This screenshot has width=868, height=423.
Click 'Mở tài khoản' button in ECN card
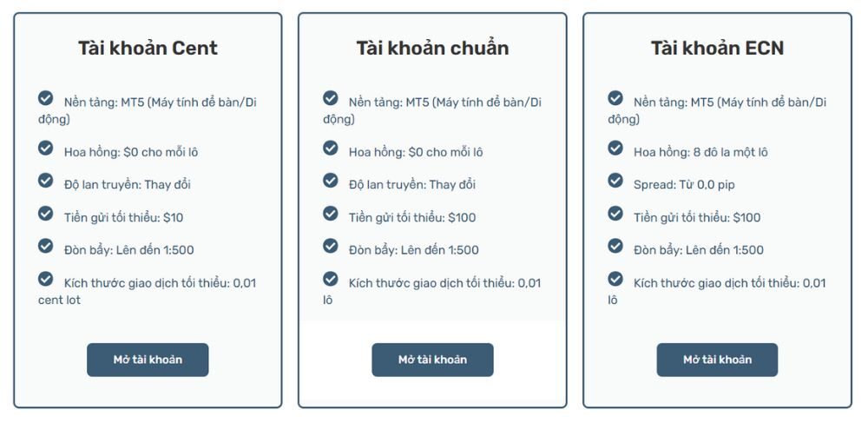pos(717,360)
